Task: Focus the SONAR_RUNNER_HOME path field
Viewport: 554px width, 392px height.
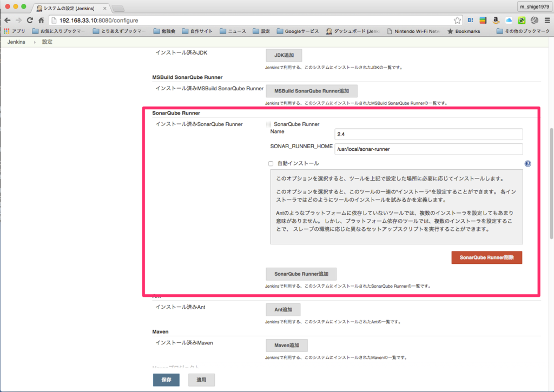Action: pos(428,149)
